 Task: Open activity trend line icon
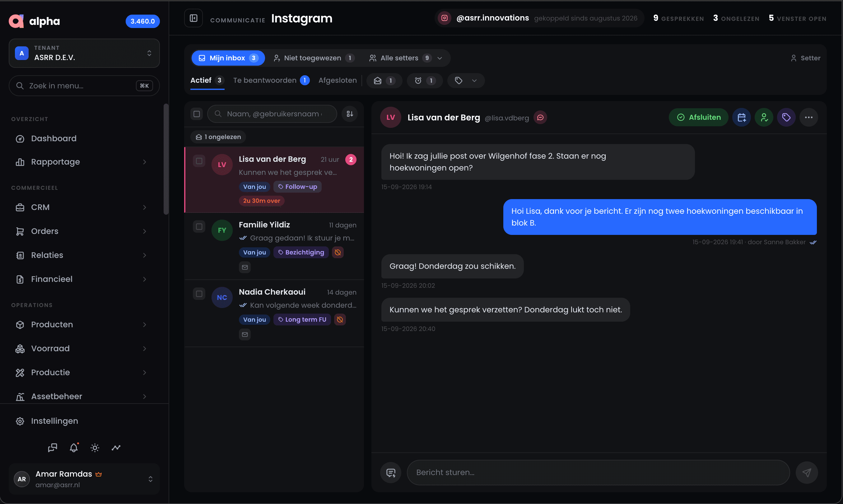pos(116,448)
